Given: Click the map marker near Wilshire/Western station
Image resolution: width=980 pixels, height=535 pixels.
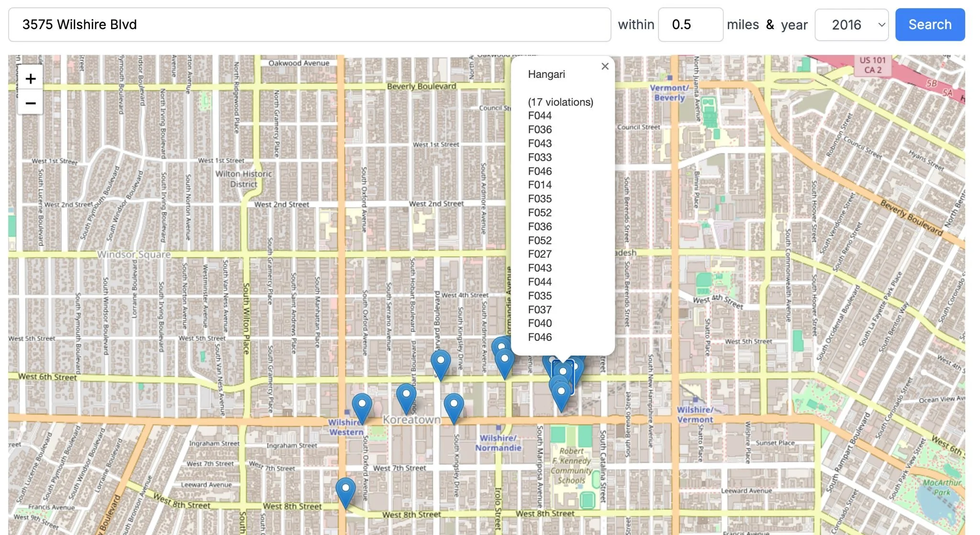Looking at the screenshot, I should coord(362,406).
